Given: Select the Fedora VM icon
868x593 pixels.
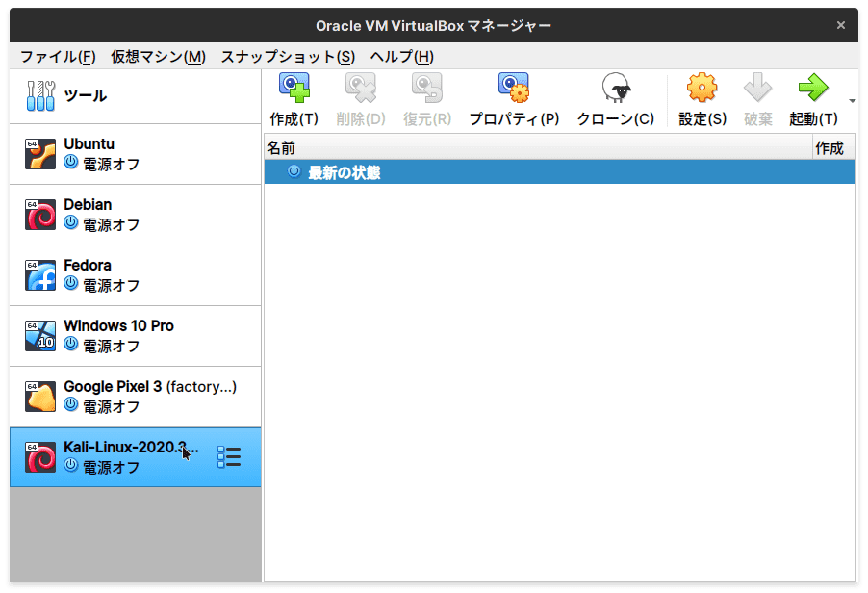Looking at the screenshot, I should (40, 275).
